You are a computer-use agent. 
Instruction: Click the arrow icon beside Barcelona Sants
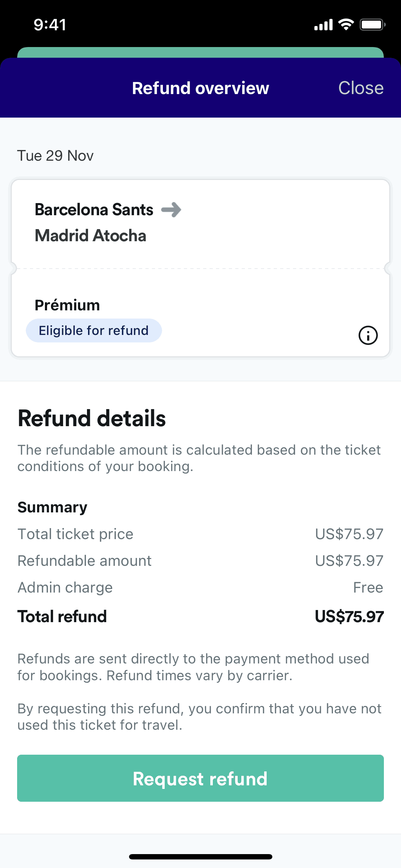coord(171,210)
